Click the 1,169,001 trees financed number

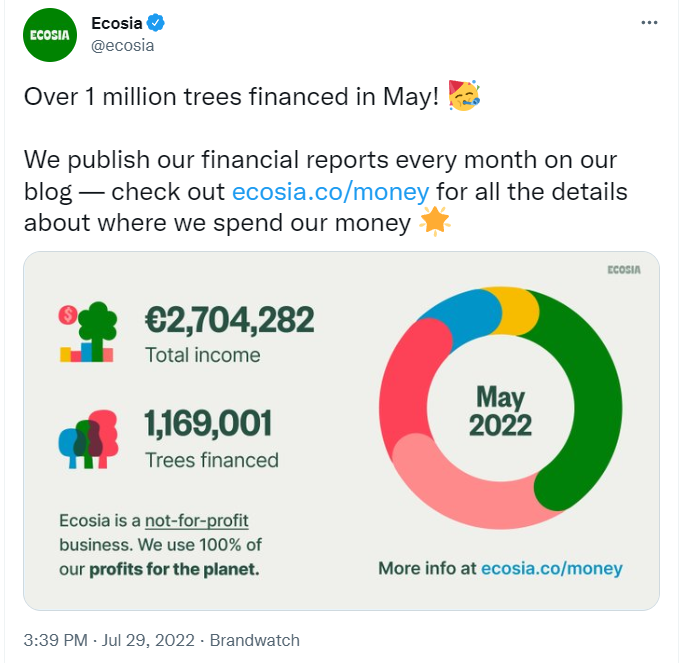[208, 423]
